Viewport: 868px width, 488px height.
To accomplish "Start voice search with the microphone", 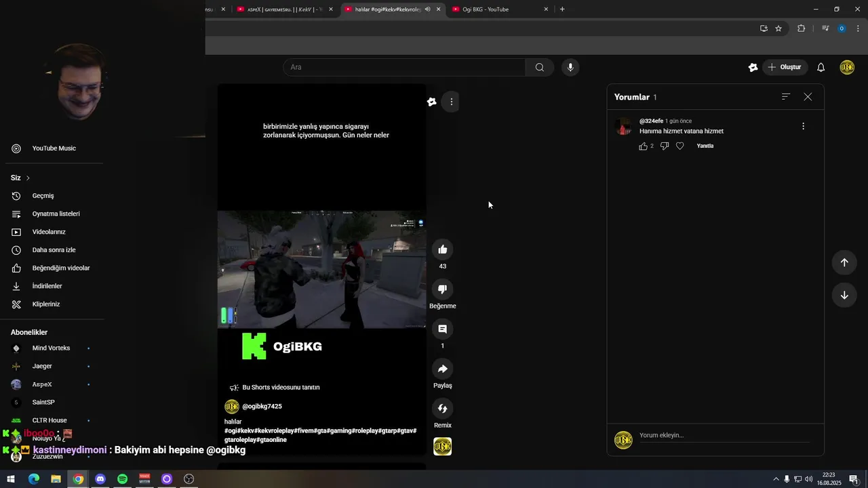I will (x=570, y=67).
